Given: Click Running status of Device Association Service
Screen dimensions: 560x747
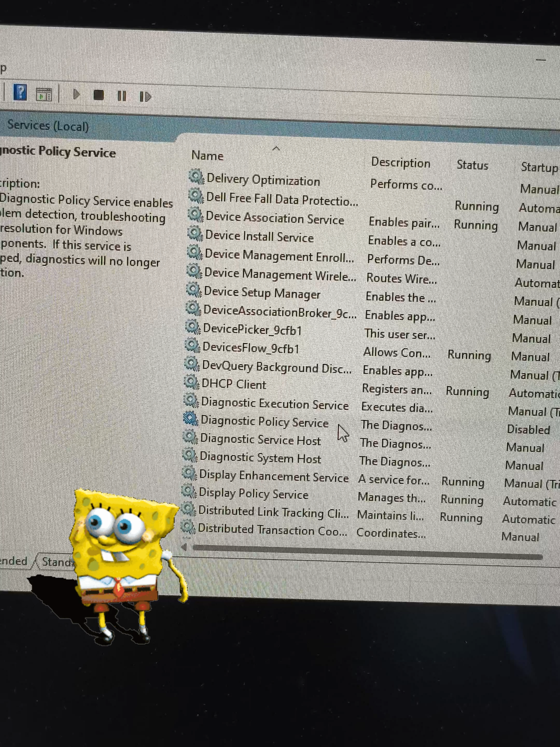Looking at the screenshot, I should pos(476,225).
